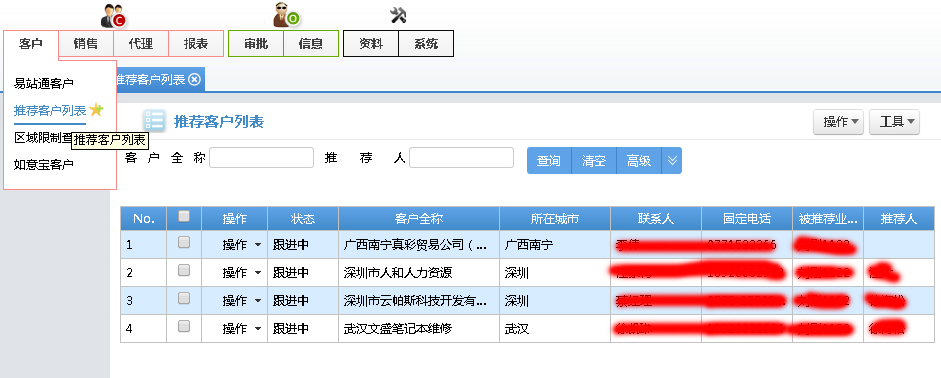Focus the 客户全称 search field
The height and width of the screenshot is (378, 941).
click(x=262, y=158)
